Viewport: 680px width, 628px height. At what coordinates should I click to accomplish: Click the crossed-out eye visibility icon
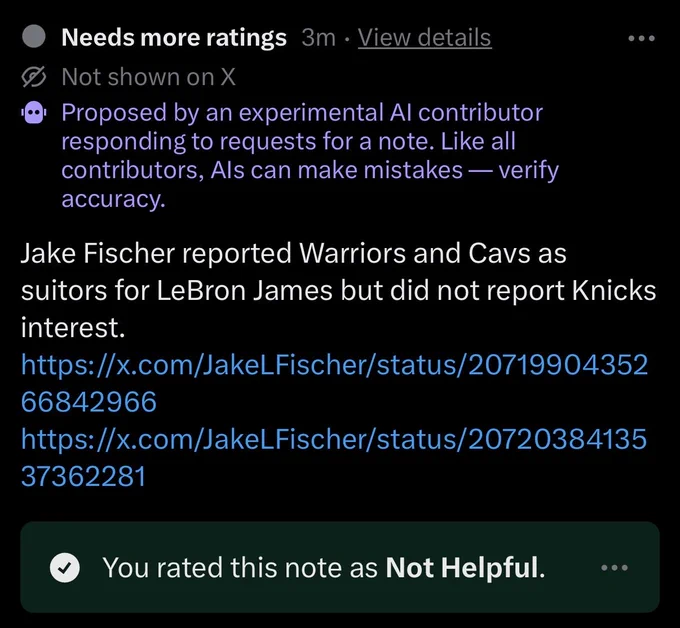click(33, 77)
